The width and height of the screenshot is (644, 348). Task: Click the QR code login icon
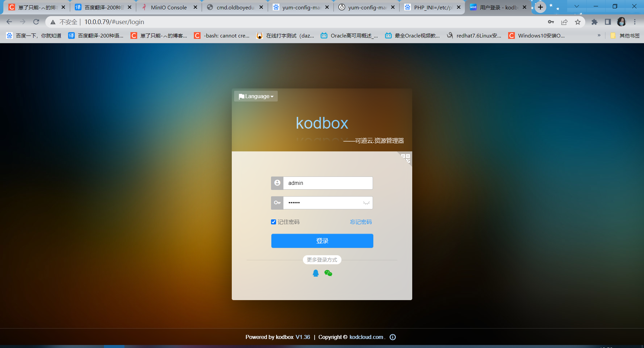click(x=406, y=159)
